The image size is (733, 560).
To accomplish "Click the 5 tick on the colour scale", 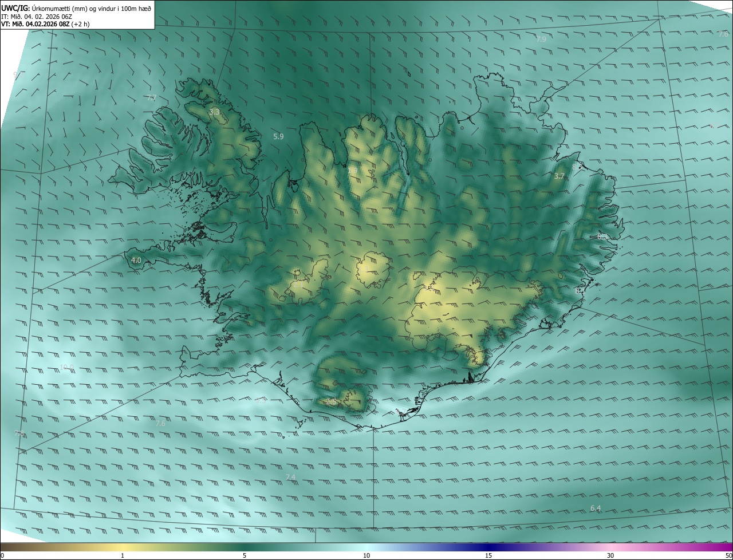I will coord(245,555).
